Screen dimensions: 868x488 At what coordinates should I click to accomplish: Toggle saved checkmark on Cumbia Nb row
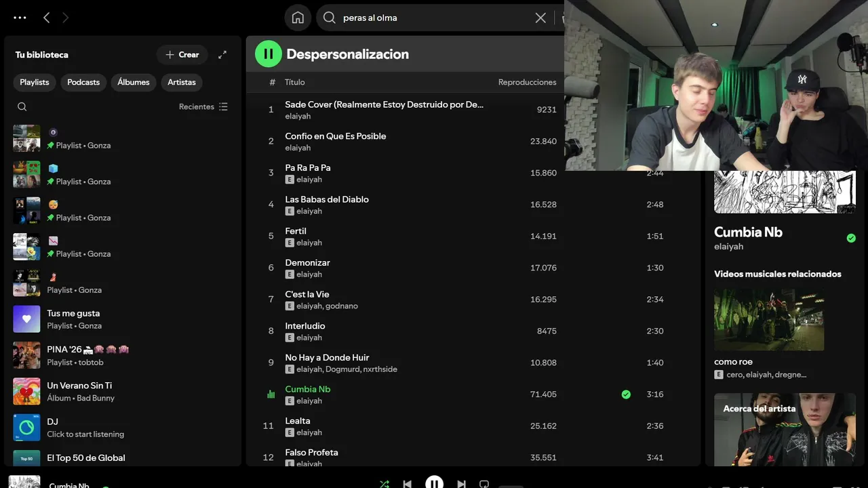point(626,394)
